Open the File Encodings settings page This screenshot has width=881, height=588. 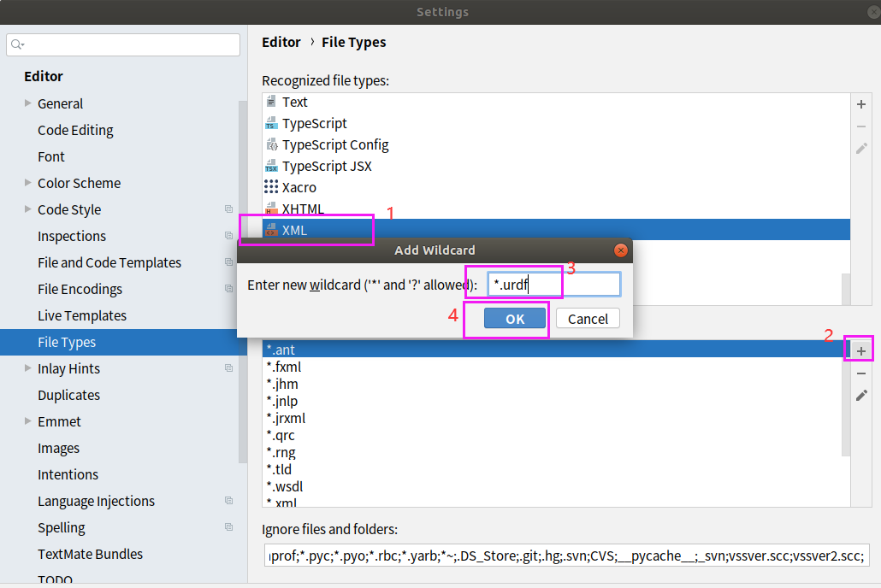point(80,289)
